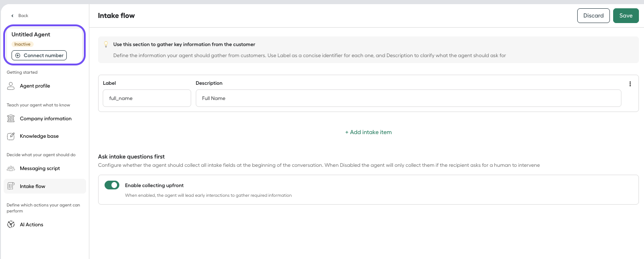
Task: Click the Connect number button
Action: 39,55
